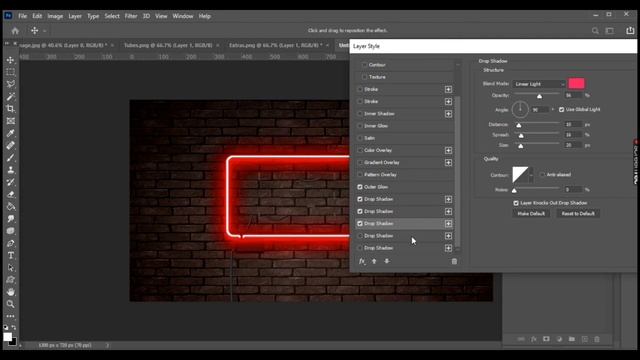
Task: Click the Noise slider handle
Action: click(x=514, y=190)
